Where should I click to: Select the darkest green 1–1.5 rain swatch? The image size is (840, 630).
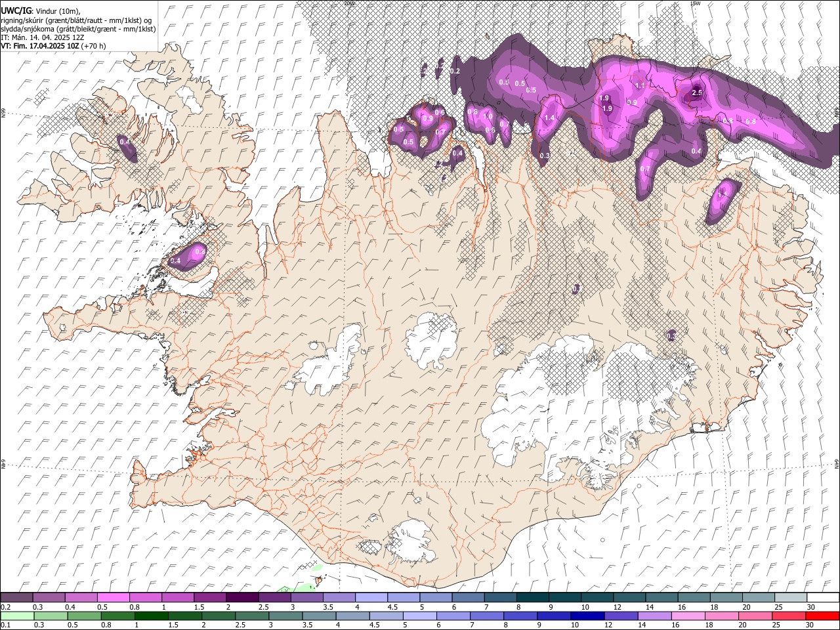[151, 616]
